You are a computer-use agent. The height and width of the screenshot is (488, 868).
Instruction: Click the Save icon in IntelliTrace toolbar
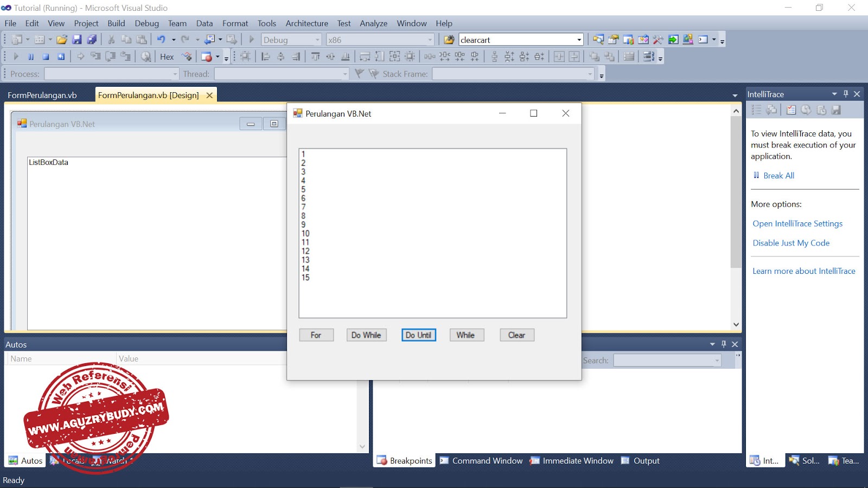point(836,110)
